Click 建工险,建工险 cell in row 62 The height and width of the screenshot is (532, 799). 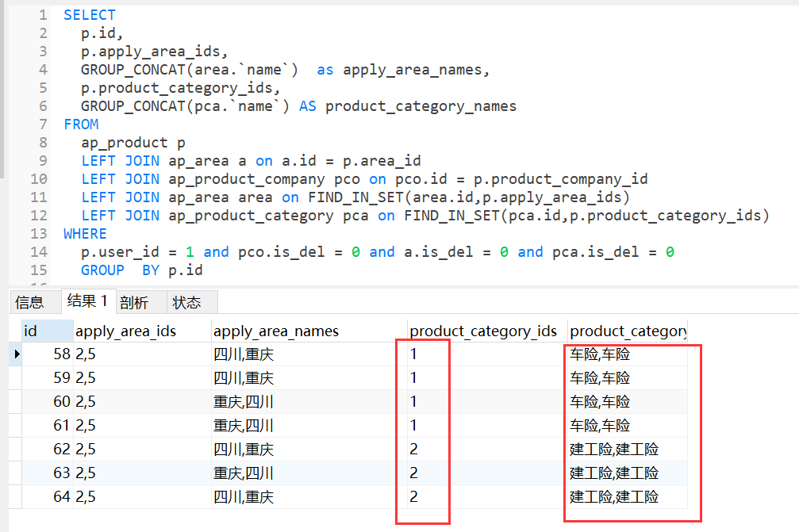[628, 449]
